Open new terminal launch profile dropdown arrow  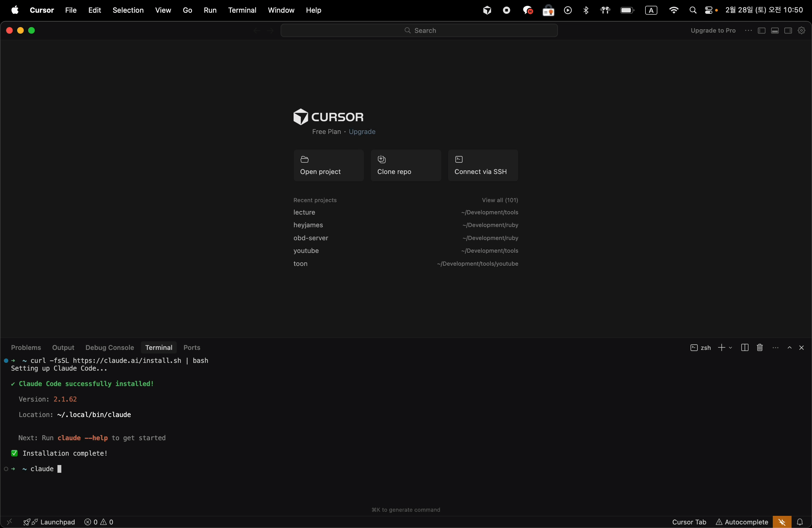click(731, 348)
